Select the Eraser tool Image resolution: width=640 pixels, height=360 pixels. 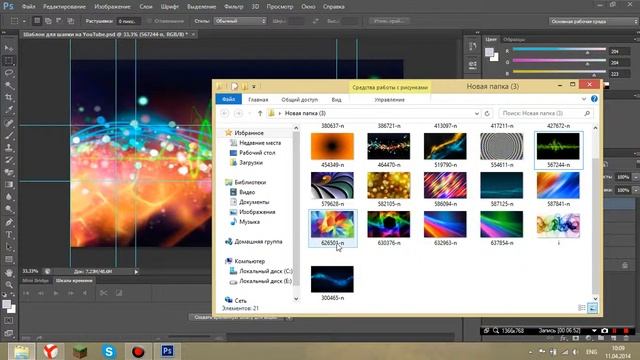(9, 172)
